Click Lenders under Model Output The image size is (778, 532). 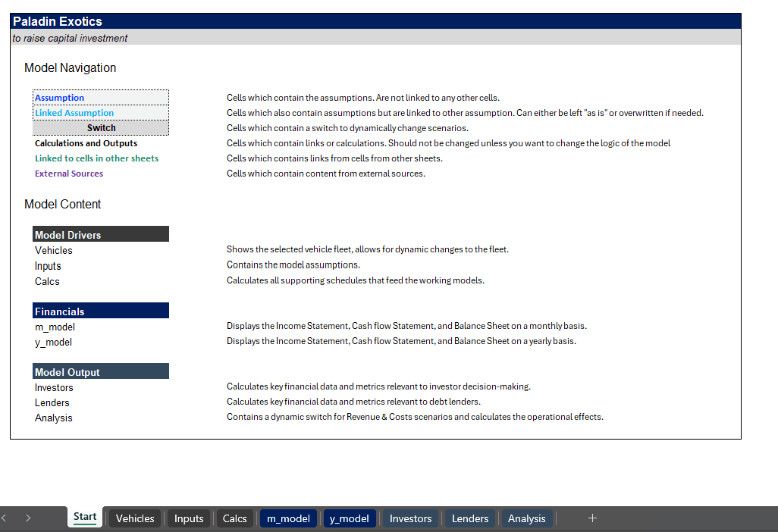[52, 403]
